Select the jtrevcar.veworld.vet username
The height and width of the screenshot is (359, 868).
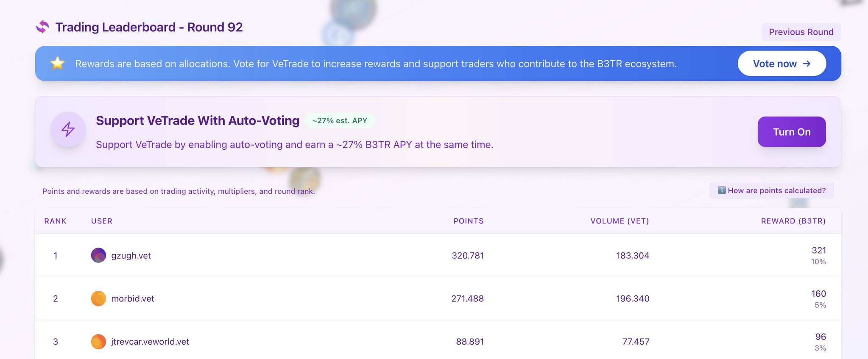click(x=150, y=342)
